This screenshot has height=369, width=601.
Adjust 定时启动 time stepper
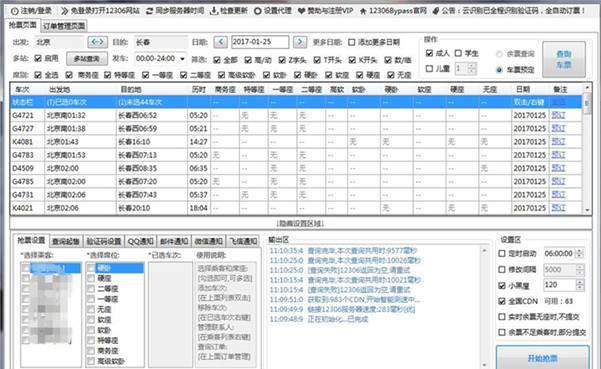pos(580,253)
